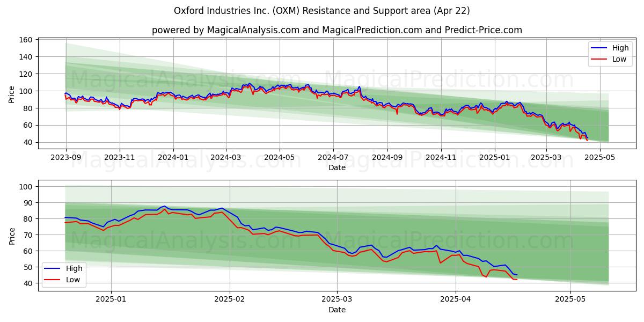Click the '2025-01' tick label in bottom chart
The height and width of the screenshot is (322, 644).
click(111, 299)
